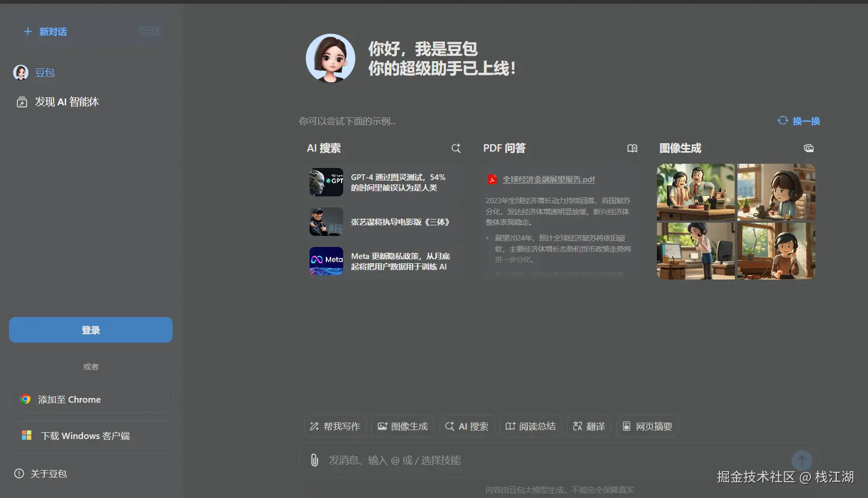868x498 pixels.
Task: Click the 2023年全球经济 summary paragraph
Action: (x=558, y=212)
